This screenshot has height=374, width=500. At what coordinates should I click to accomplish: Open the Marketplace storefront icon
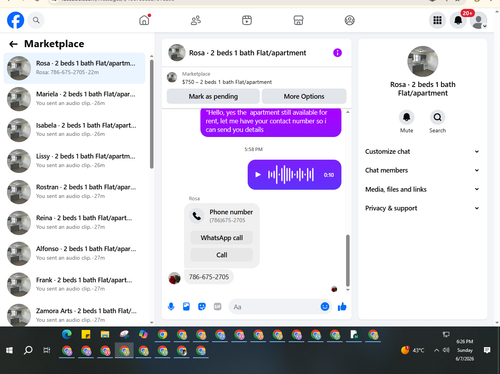pos(298,20)
